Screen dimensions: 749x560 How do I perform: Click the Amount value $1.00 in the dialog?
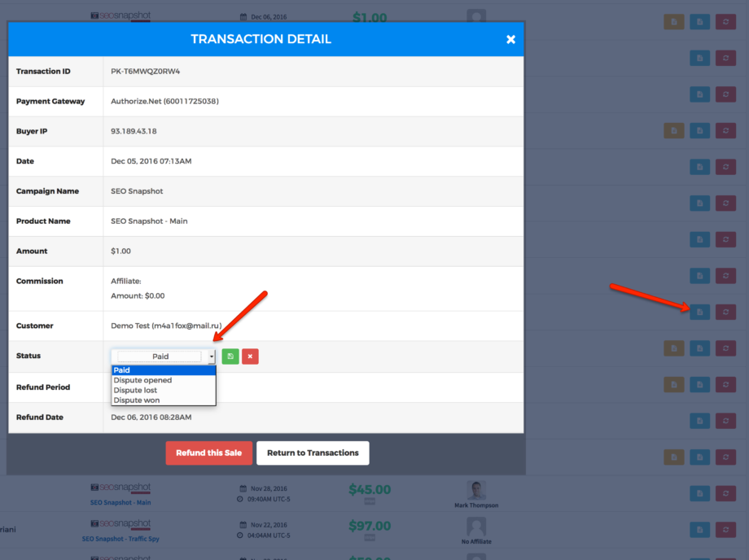point(120,252)
